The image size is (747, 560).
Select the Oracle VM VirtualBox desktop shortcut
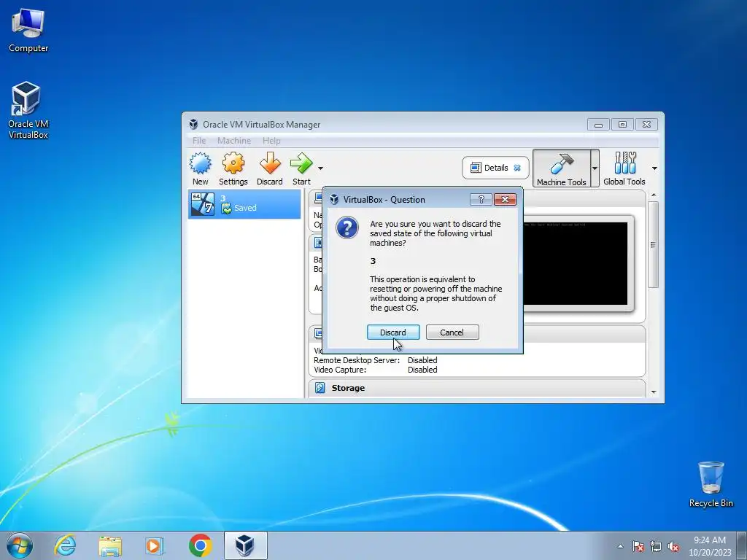(28, 111)
